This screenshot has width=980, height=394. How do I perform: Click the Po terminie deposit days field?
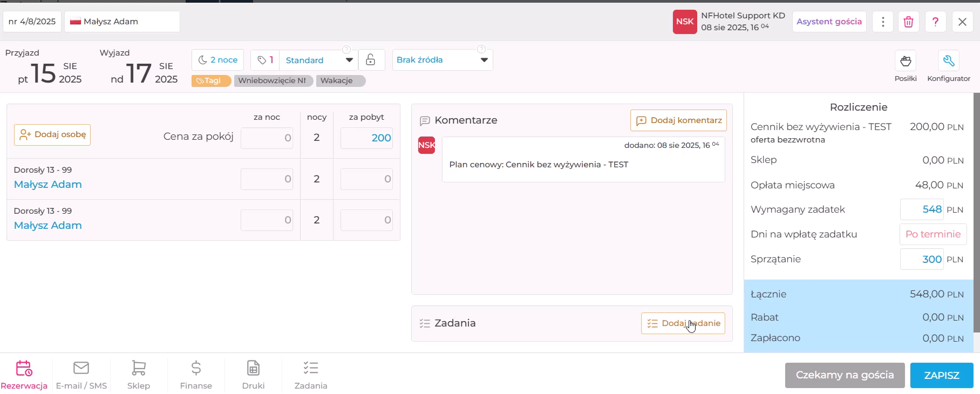(933, 234)
